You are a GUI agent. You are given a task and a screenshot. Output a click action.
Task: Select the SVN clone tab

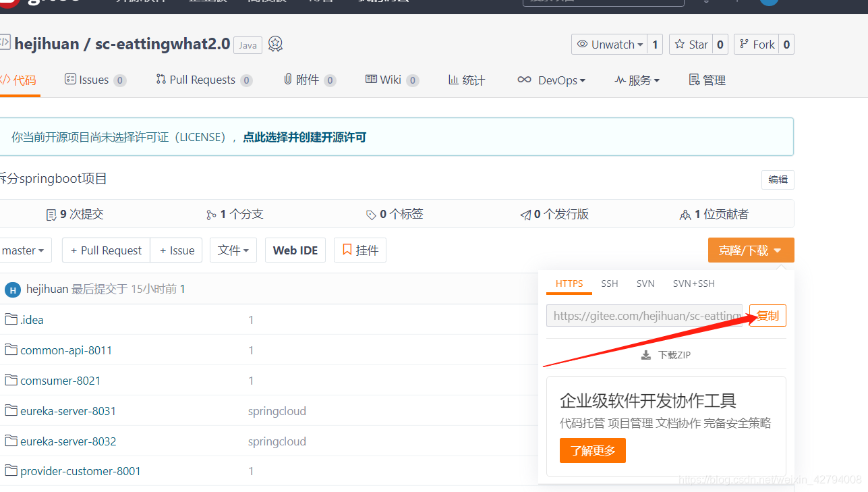pyautogui.click(x=645, y=283)
